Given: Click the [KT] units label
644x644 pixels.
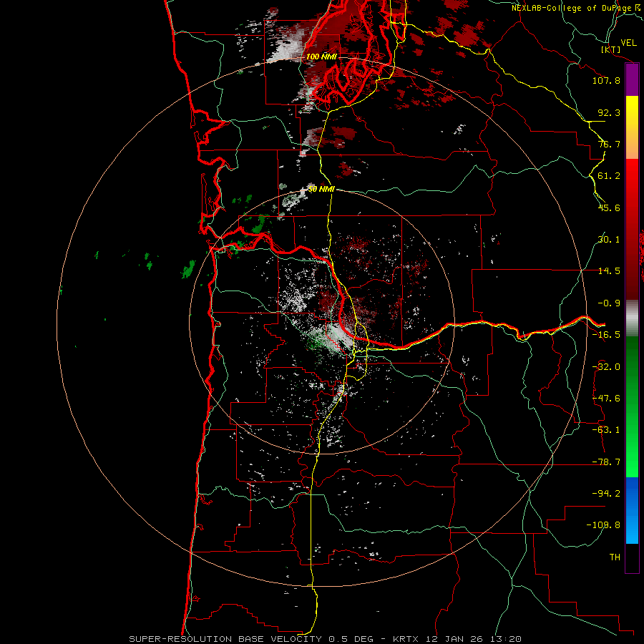Looking at the screenshot, I should click(x=611, y=49).
